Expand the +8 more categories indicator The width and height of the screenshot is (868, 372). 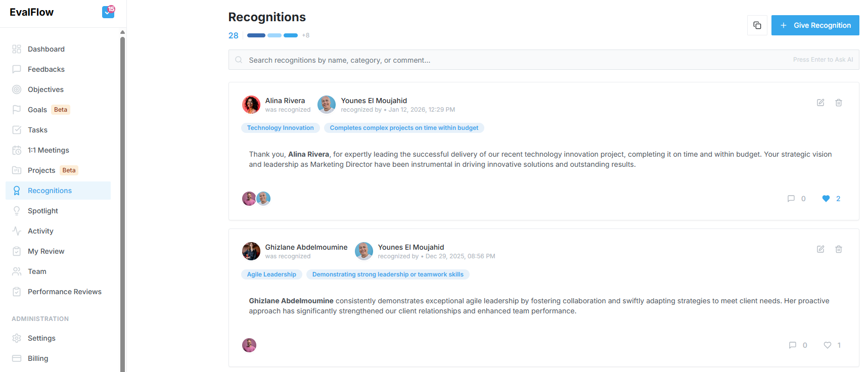pos(306,35)
